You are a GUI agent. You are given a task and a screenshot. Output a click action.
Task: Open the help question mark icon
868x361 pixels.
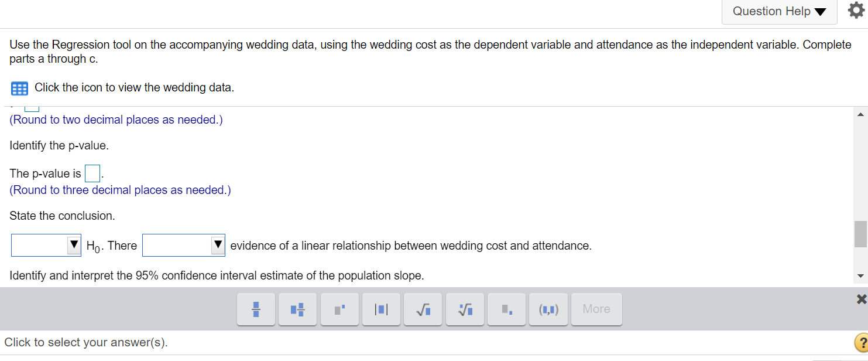(x=861, y=343)
